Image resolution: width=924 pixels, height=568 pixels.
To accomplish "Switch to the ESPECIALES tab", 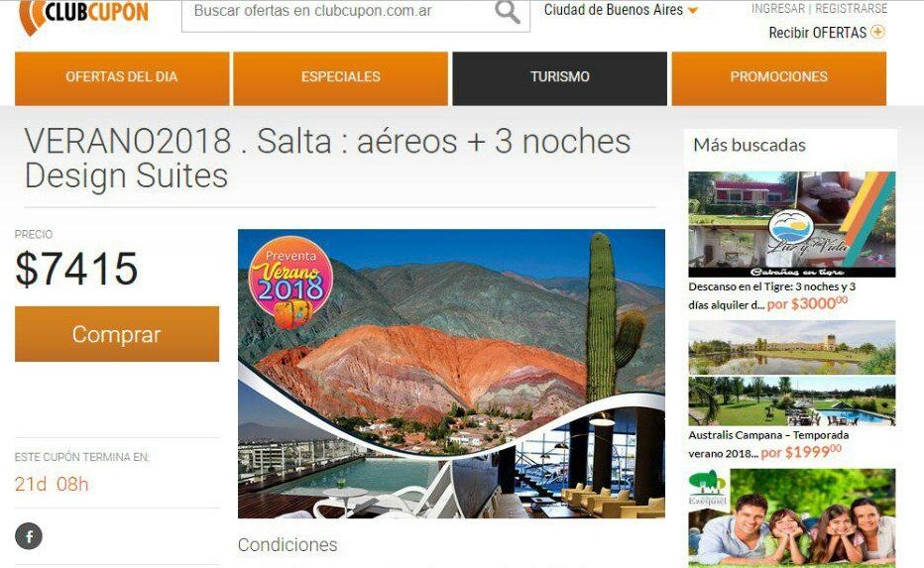I will (x=341, y=78).
